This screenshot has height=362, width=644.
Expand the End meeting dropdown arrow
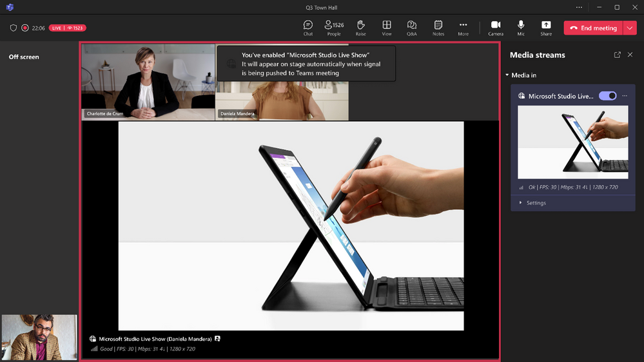630,28
